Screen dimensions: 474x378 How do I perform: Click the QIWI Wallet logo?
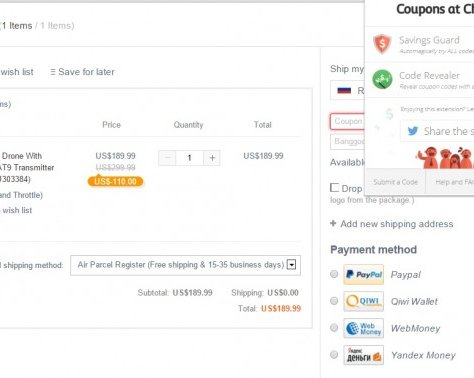click(364, 301)
